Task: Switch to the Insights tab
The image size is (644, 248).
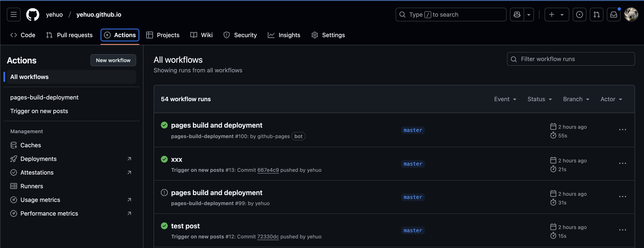Action: coord(284,35)
